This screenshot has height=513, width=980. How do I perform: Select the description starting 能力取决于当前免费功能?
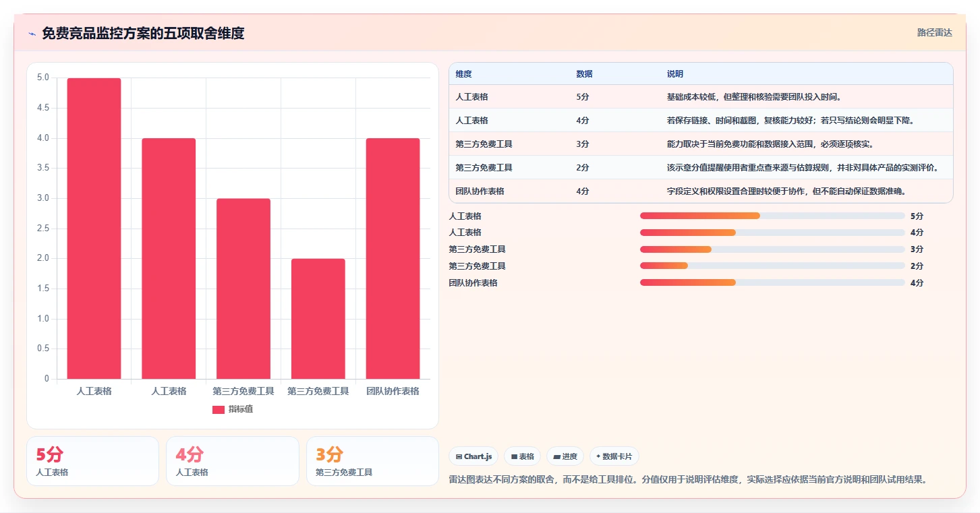tap(770, 144)
